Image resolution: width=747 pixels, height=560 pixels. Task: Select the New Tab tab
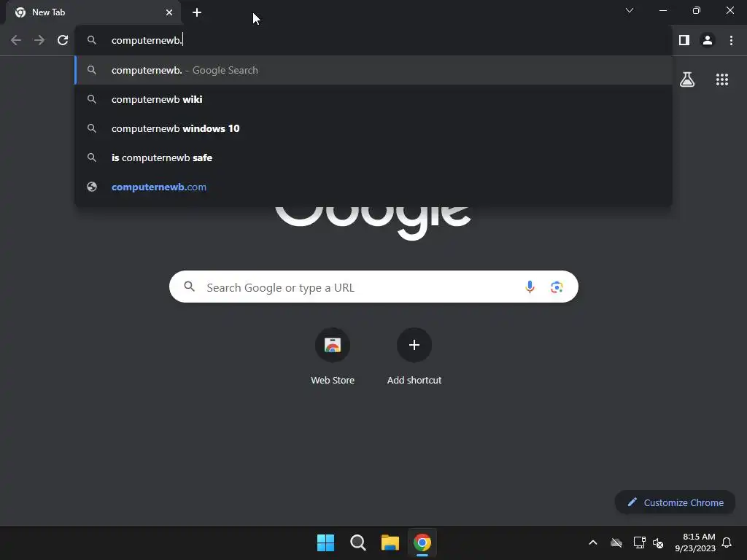click(93, 12)
